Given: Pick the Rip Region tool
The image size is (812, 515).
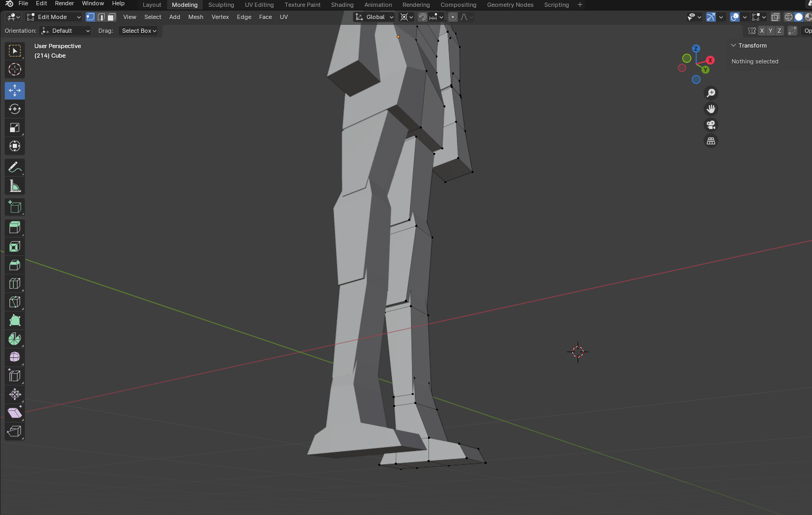Looking at the screenshot, I should tap(15, 431).
